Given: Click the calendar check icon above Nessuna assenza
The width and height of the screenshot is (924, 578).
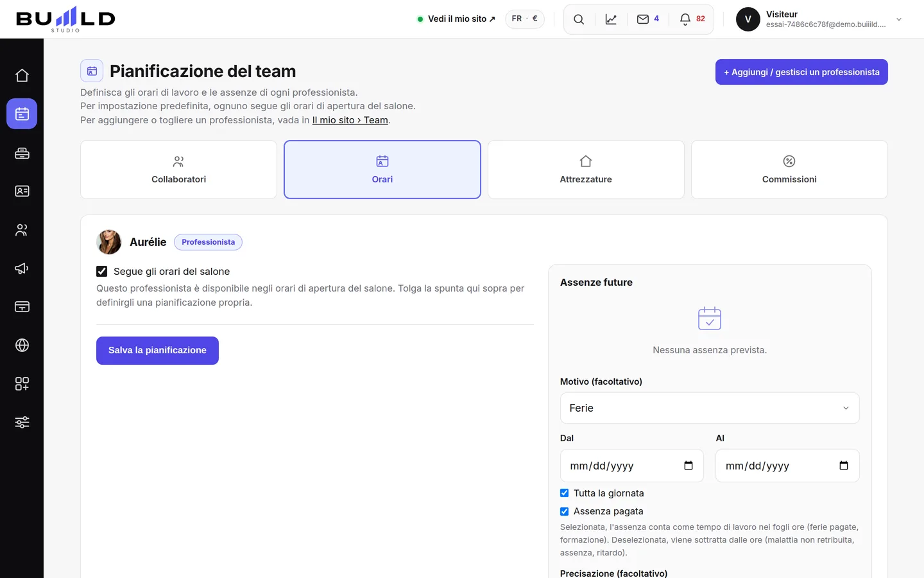Looking at the screenshot, I should (710, 318).
